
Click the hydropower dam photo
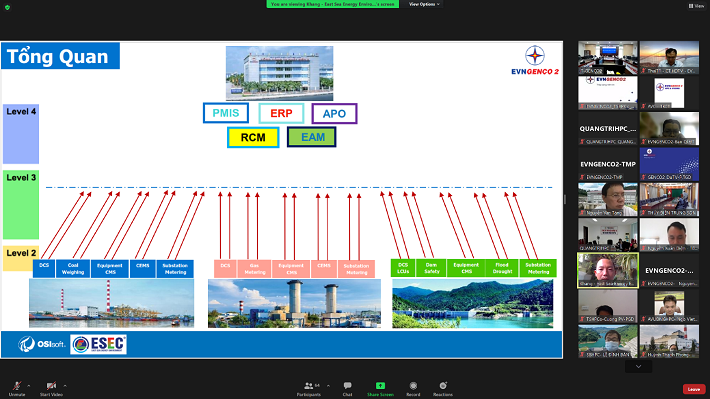472,303
